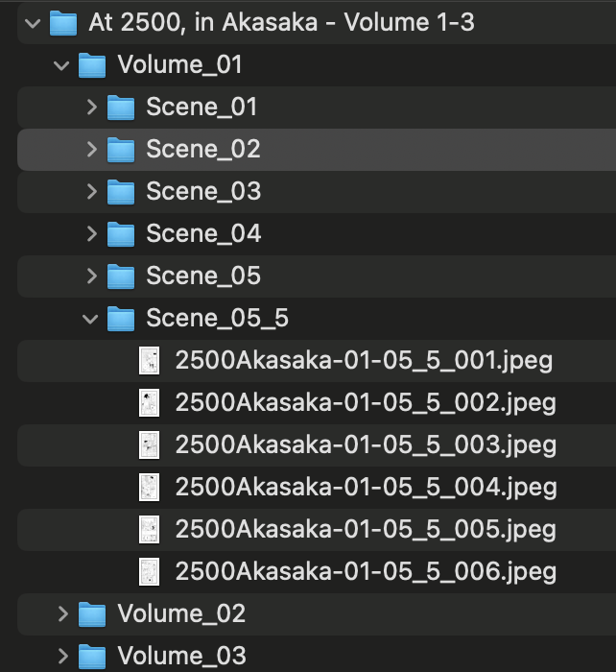
Task: Select file 2500Akasaka-01-05_5_002.jpeg
Action: (x=365, y=402)
